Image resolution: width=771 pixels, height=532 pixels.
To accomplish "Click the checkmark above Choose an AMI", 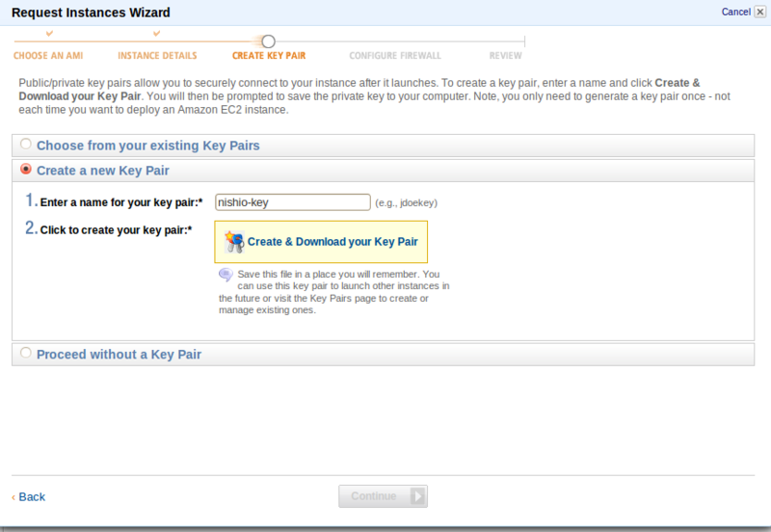I will pyautogui.click(x=49, y=34).
